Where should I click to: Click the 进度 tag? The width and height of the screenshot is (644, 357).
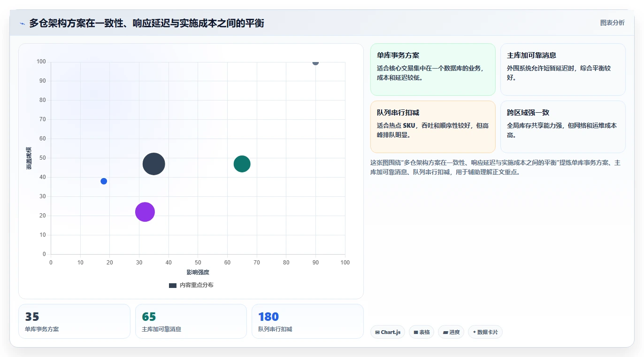(x=451, y=332)
